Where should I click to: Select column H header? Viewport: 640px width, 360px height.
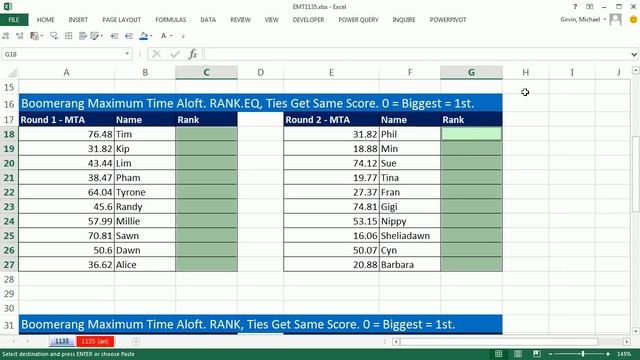pyautogui.click(x=526, y=73)
